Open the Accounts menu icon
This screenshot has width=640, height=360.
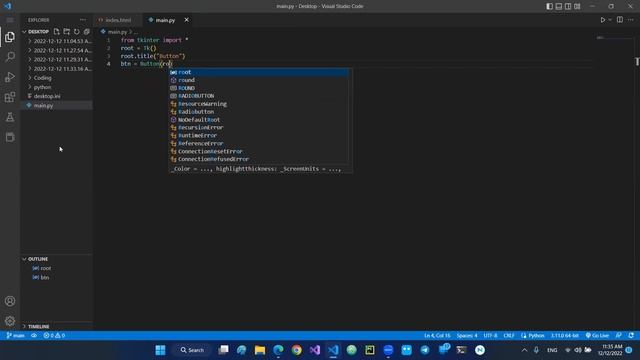(10, 301)
